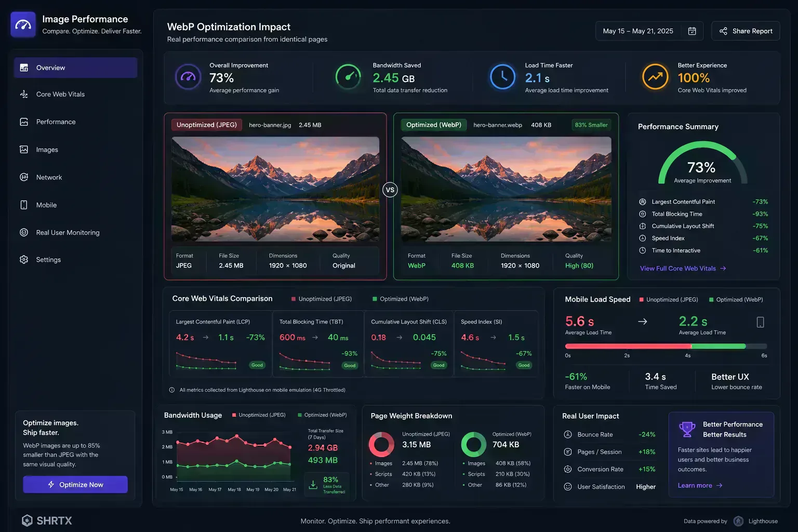Click the Performance sidebar icon
This screenshot has width=798, height=532.
pos(24,122)
